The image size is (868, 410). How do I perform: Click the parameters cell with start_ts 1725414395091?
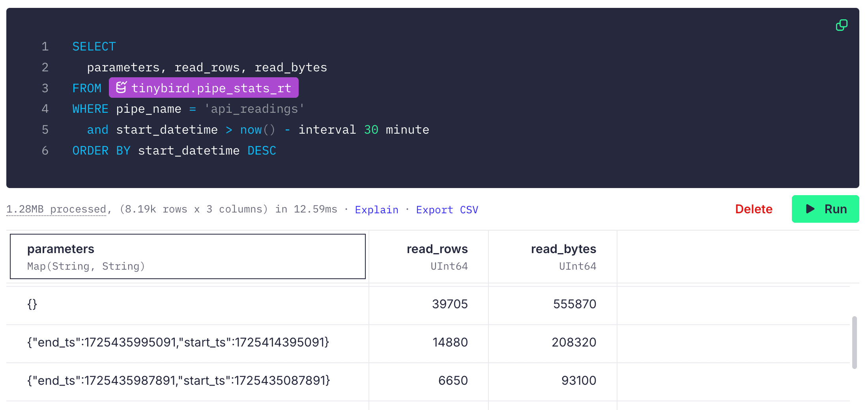[x=178, y=342]
